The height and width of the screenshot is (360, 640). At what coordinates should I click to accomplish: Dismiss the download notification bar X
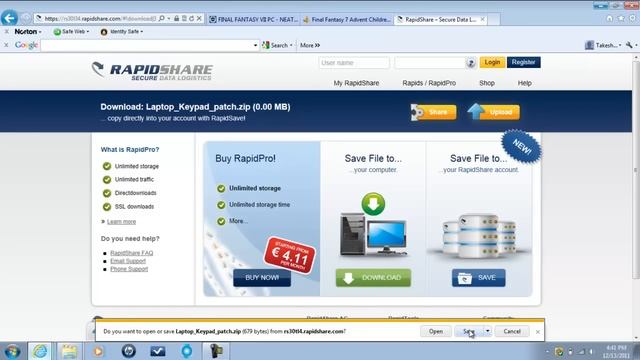(x=538, y=332)
